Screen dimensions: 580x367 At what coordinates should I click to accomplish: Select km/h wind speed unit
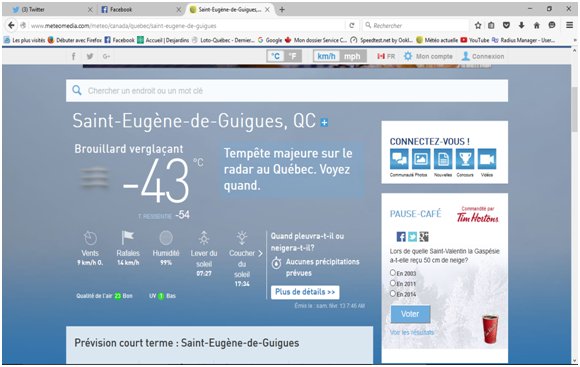click(x=326, y=56)
